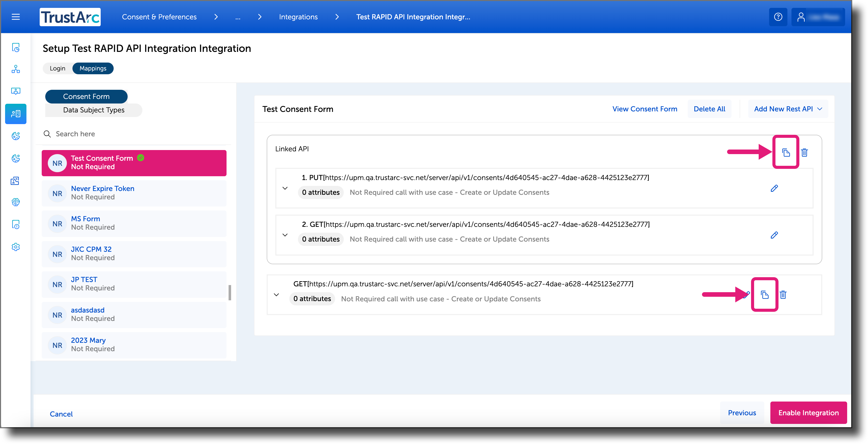Go to Consent & Preferences breadcrumb
Image resolution: width=868 pixels, height=444 pixels.
pyautogui.click(x=159, y=17)
